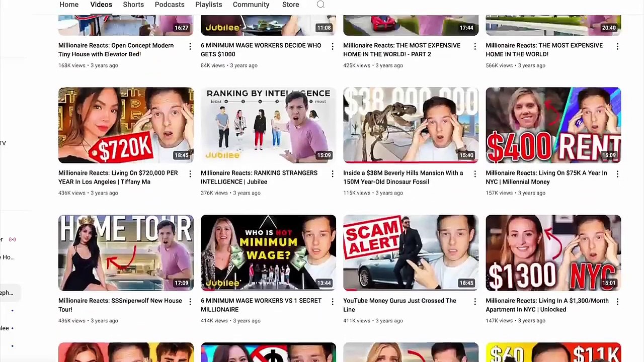Switch to the Shorts tab
644x362 pixels.
tap(133, 5)
